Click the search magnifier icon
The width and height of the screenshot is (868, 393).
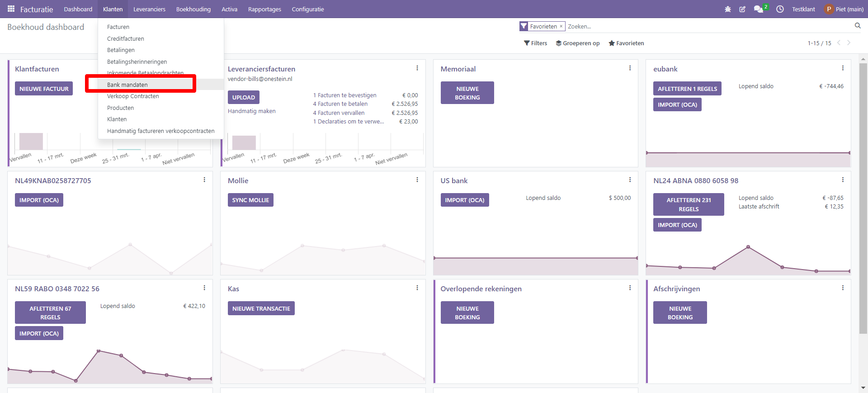pyautogui.click(x=857, y=26)
